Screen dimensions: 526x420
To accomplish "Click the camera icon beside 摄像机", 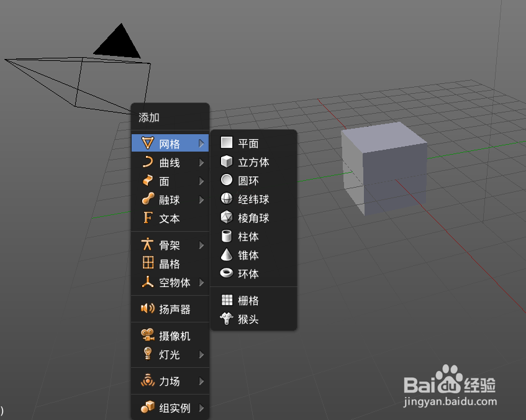I will pyautogui.click(x=148, y=335).
